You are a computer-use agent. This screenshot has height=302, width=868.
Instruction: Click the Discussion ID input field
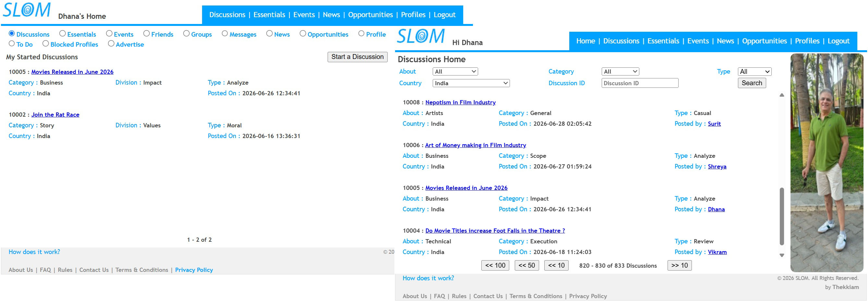[x=640, y=83]
